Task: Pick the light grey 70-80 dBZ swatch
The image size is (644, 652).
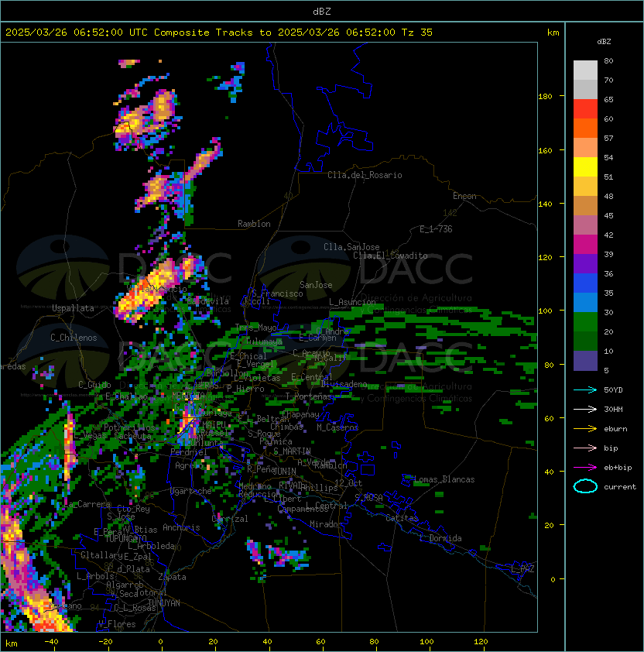Action: coord(585,70)
